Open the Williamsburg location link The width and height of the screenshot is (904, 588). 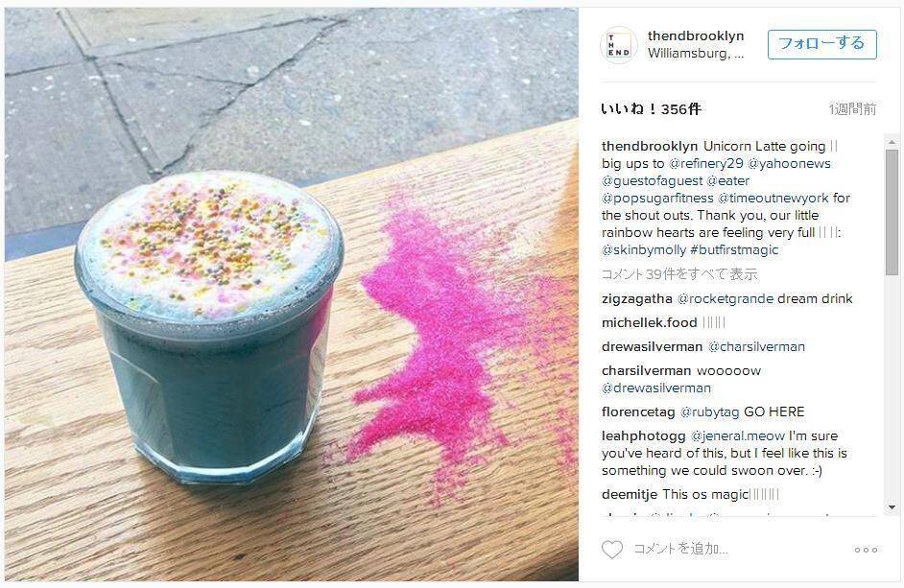(x=696, y=53)
